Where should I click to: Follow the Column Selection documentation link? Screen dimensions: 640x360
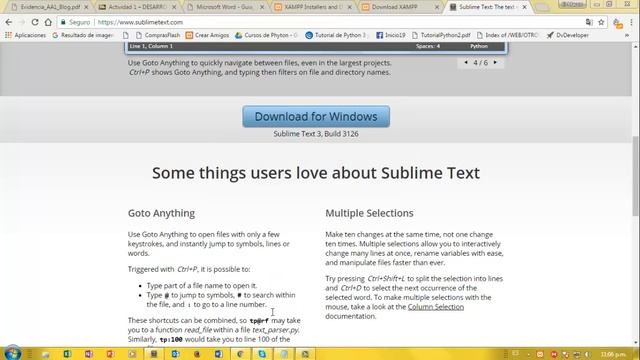click(x=436, y=307)
